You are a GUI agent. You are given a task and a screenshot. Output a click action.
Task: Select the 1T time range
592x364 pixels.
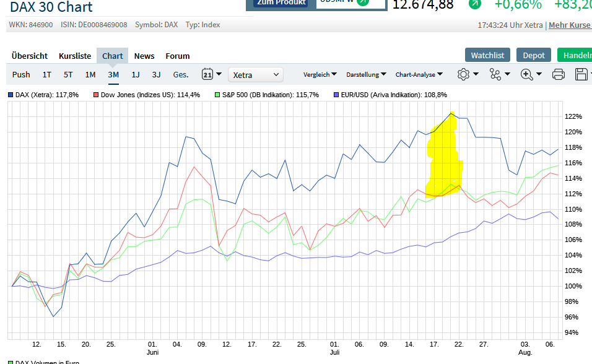(47, 74)
